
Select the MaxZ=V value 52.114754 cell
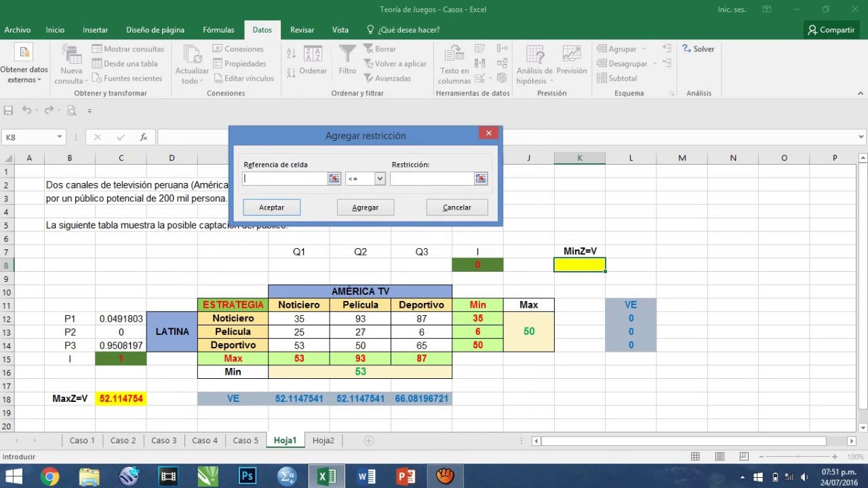tap(121, 399)
